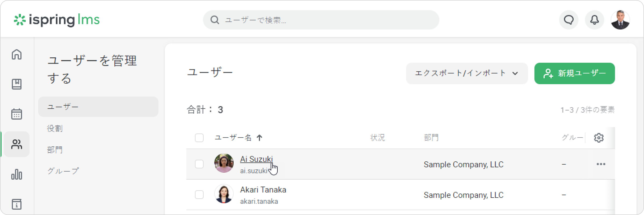Open three-dot actions menu for Ai Suzuki
644x215 pixels.
(x=601, y=164)
